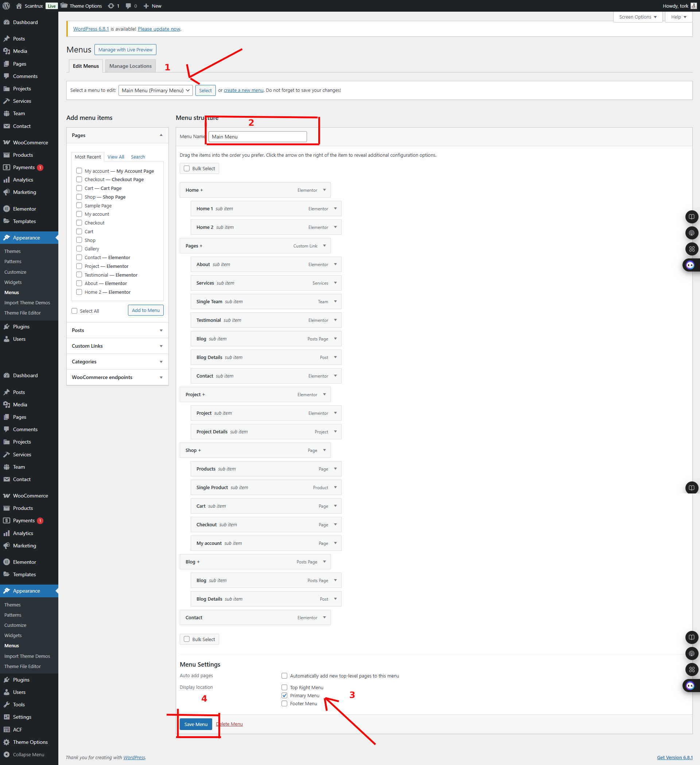The width and height of the screenshot is (700, 765).
Task: Click the Collapse Menu icon
Action: coord(7,754)
